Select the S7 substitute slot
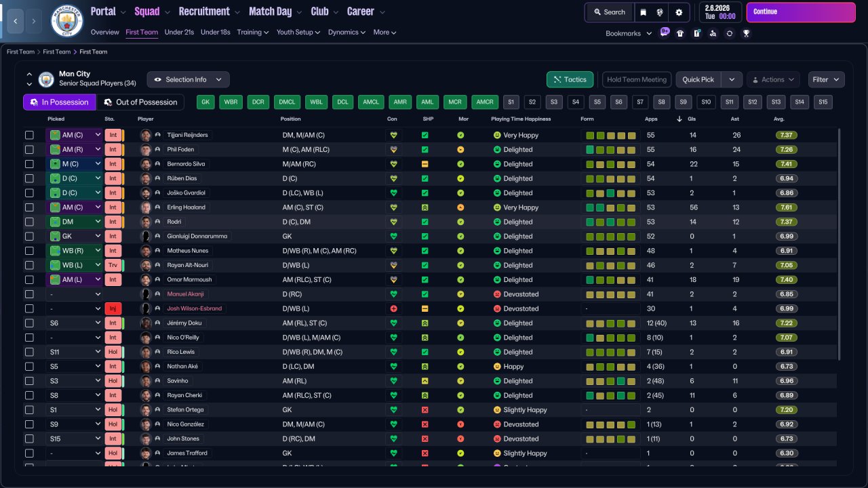 click(x=639, y=102)
